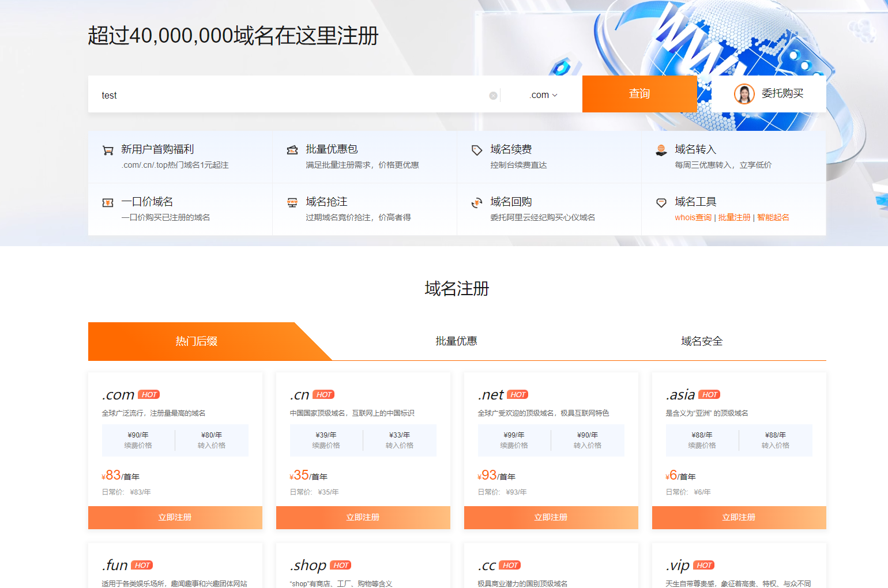Click the tag icon beside 域名续费
Viewport: 888px width, 588px height.
tap(477, 150)
